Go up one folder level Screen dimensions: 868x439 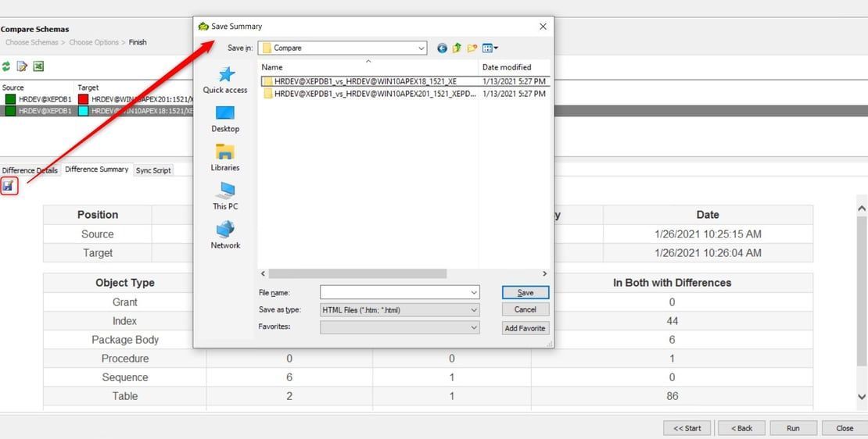[457, 48]
